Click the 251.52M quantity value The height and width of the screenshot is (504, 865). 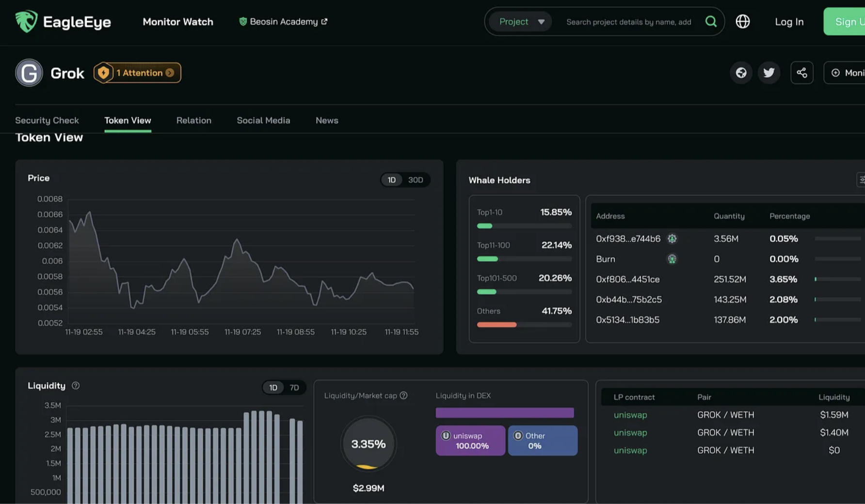[x=730, y=279]
